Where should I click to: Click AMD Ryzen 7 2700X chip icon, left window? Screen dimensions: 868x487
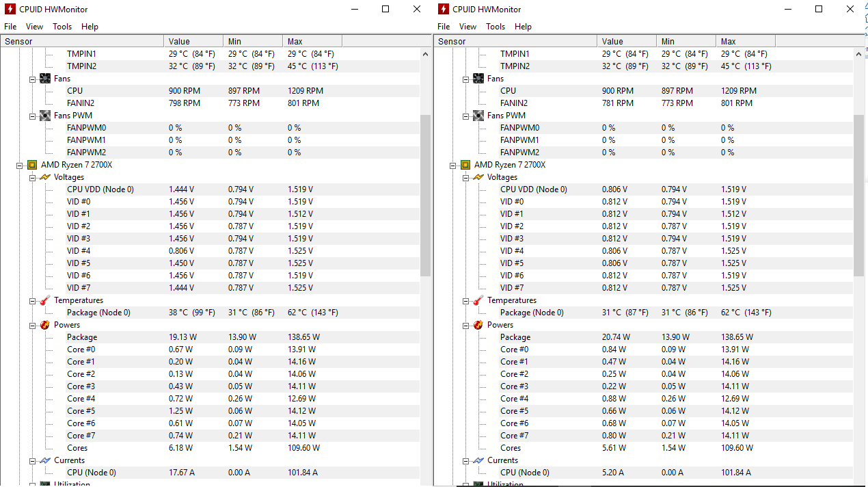pos(32,165)
